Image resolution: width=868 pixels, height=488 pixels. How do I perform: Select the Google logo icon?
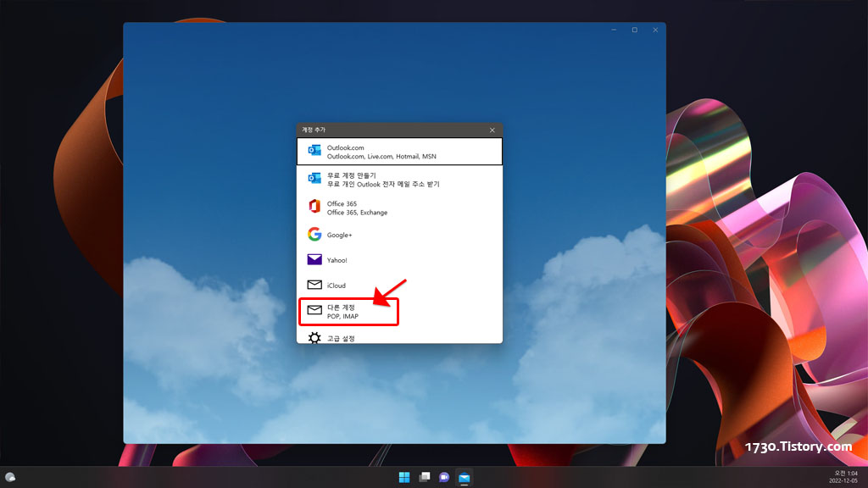(314, 234)
